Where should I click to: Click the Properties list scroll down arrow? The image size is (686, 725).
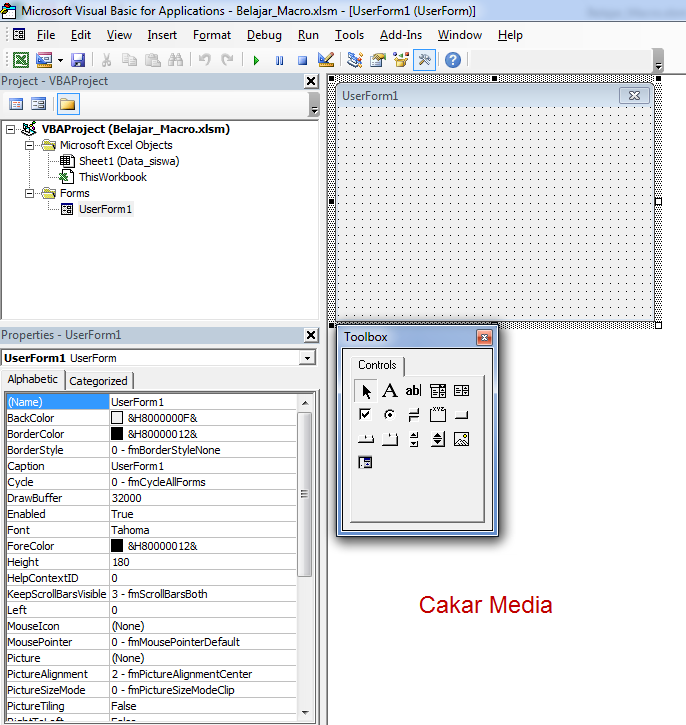[305, 713]
